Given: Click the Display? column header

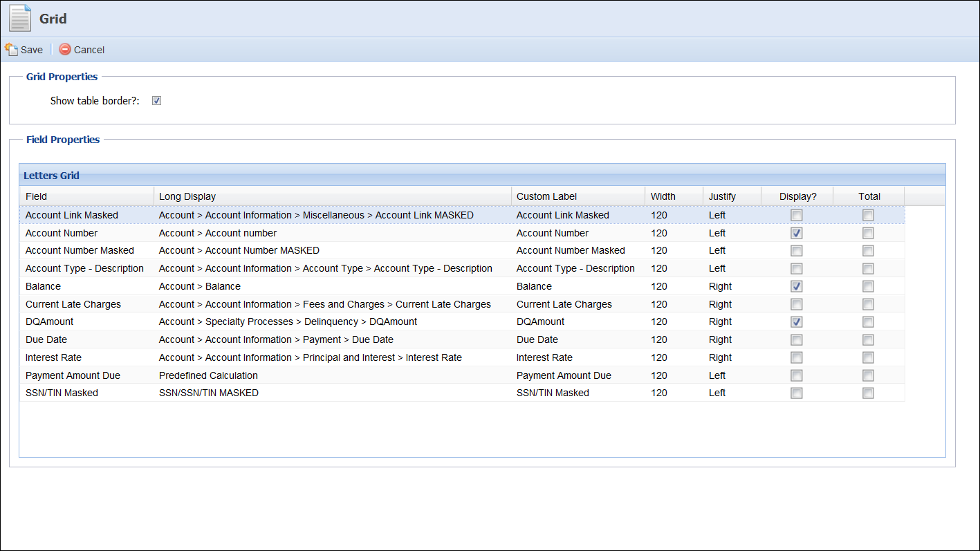Looking at the screenshot, I should point(797,196).
